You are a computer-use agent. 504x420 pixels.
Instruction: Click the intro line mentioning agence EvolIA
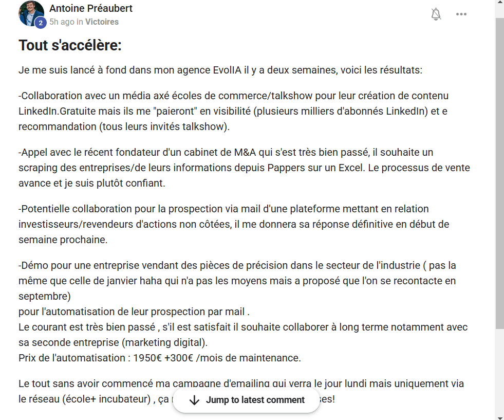tap(220, 70)
